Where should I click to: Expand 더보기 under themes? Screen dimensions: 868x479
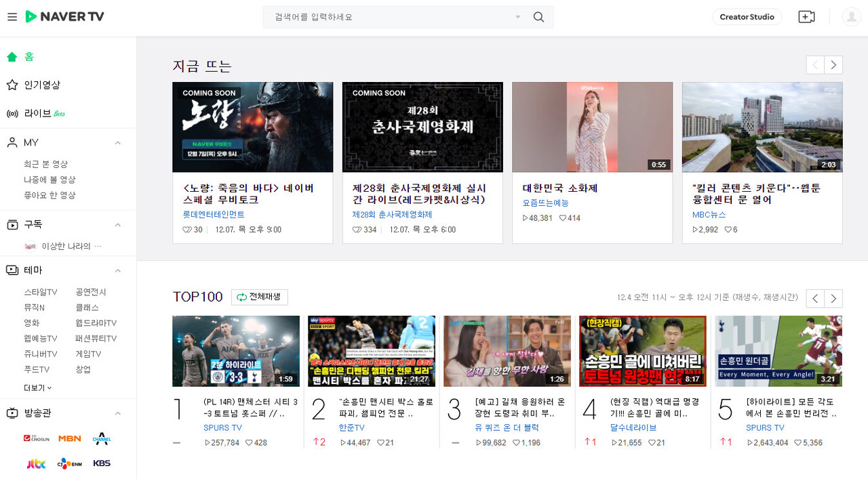[37, 388]
